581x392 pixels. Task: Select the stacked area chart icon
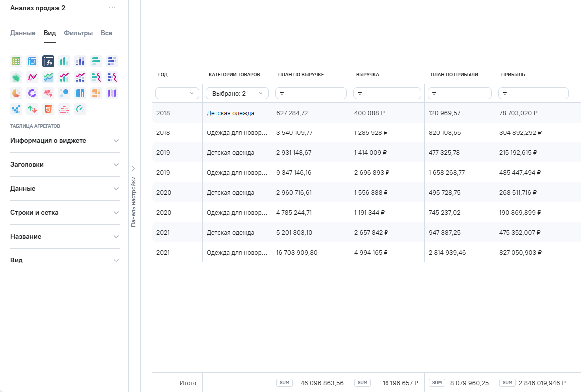48,77
